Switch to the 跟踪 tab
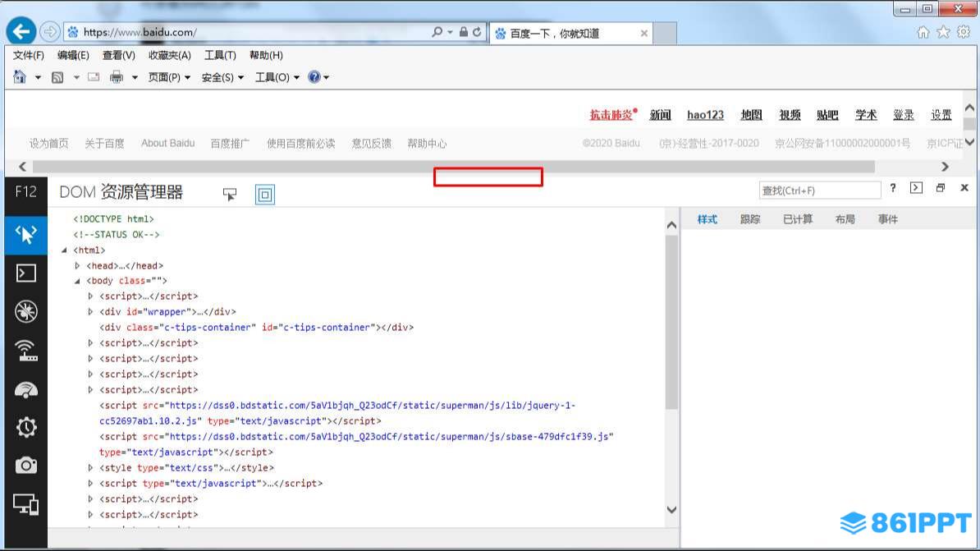The image size is (980, 551). coord(750,219)
